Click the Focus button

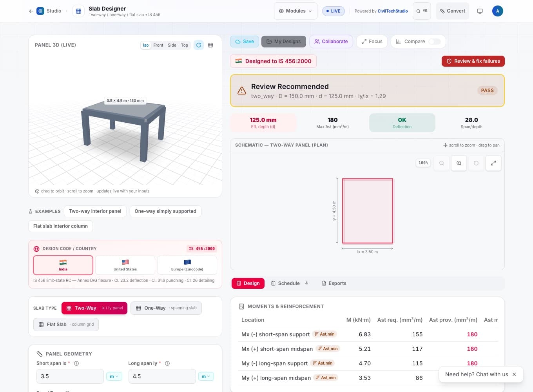point(372,42)
